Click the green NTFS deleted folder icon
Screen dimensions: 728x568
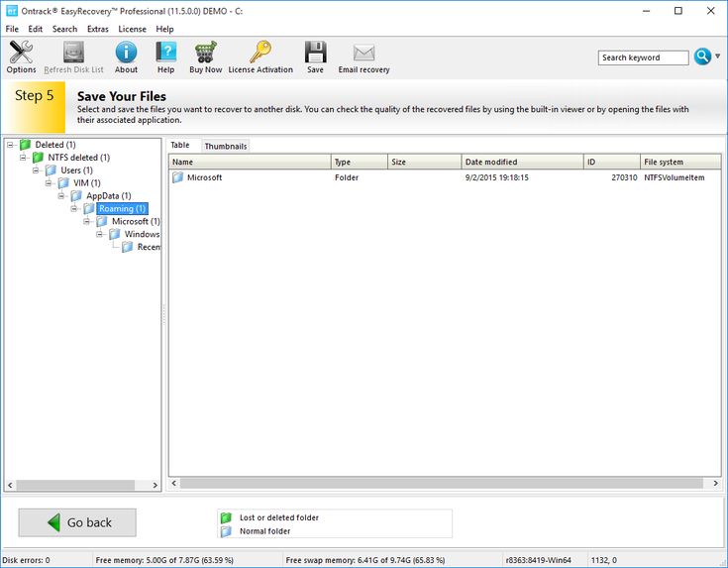coord(38,158)
